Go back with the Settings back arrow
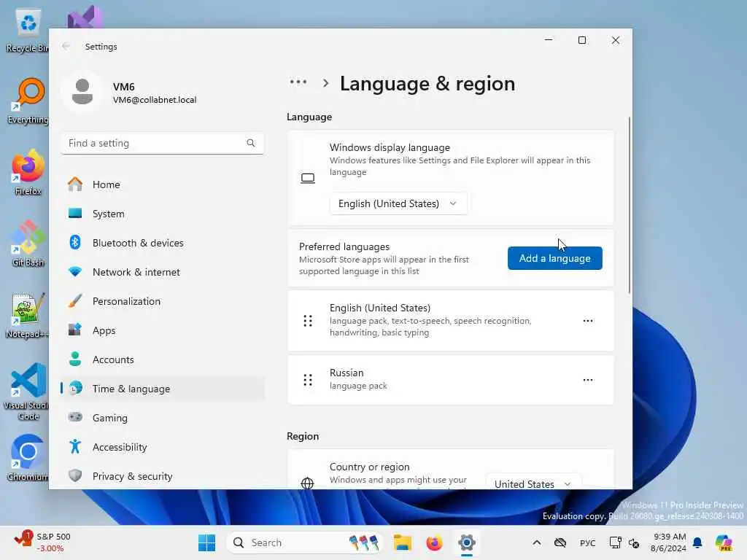The image size is (747, 560). pyautogui.click(x=66, y=46)
